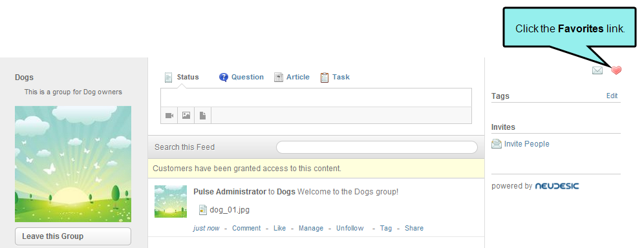Click the blue Question mark icon

point(224,77)
